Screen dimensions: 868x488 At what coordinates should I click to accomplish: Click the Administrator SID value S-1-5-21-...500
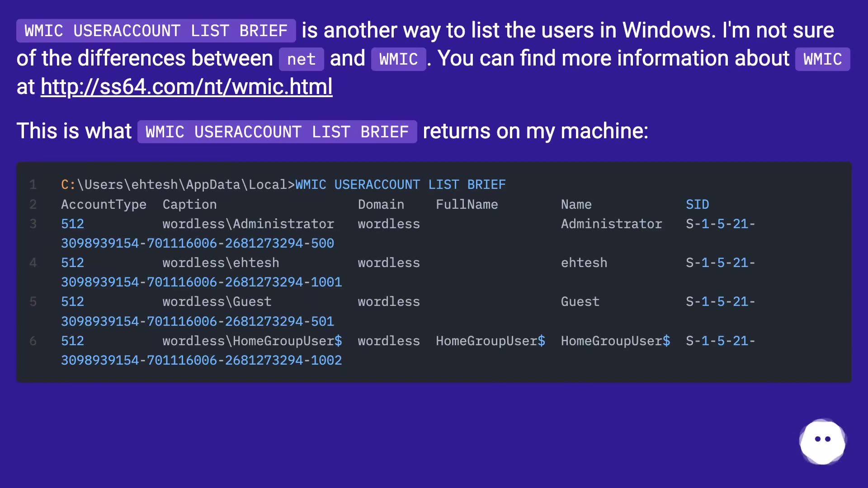click(721, 224)
